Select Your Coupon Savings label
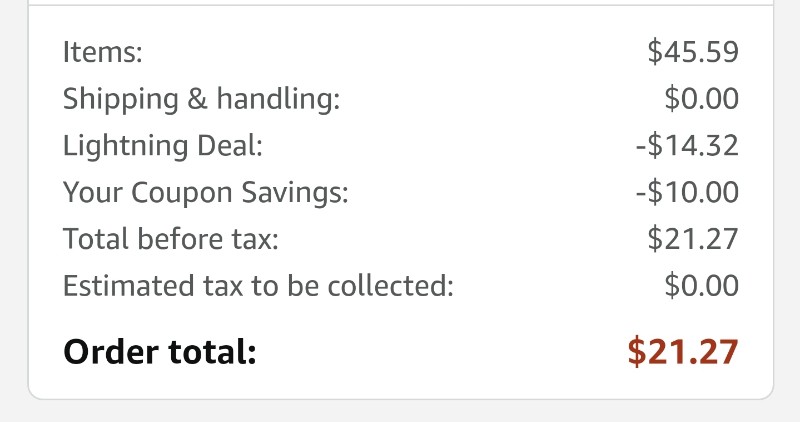The width and height of the screenshot is (800, 422). tap(206, 193)
